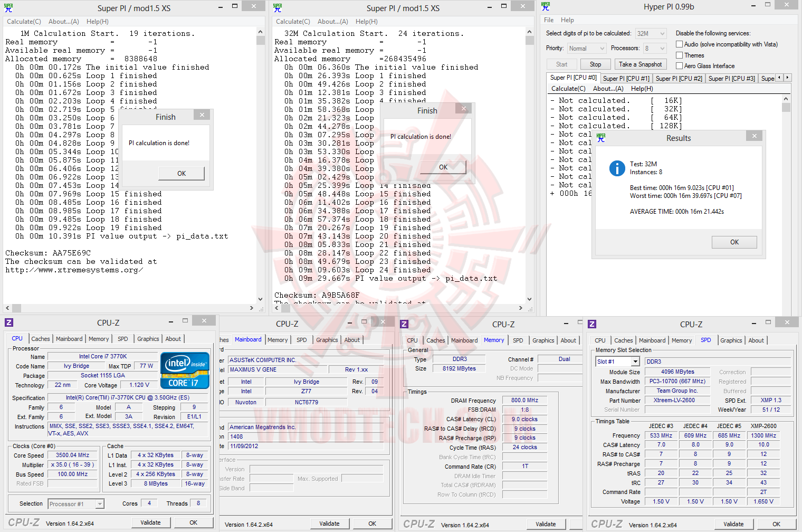Open the Calculate(C) menu in the 1M Super PI window
Image resolution: width=802 pixels, height=532 pixels.
pos(24,22)
